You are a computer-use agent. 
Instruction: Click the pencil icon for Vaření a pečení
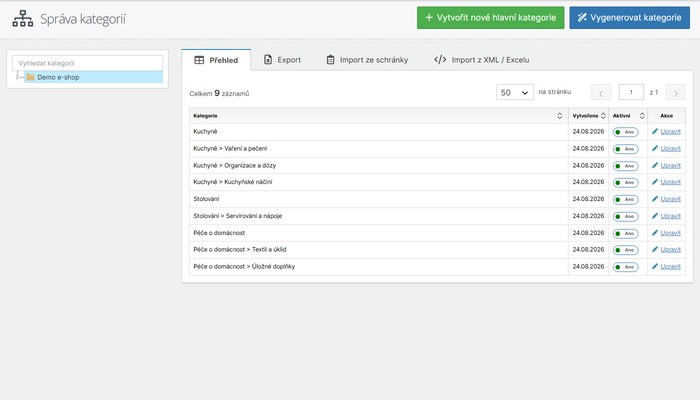click(x=655, y=148)
